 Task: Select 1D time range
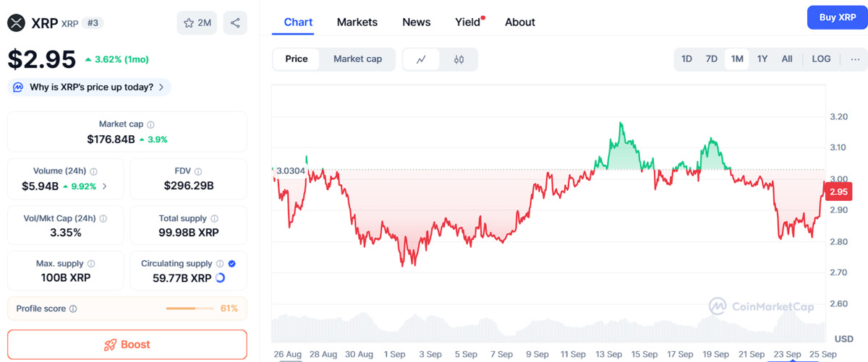[x=686, y=59]
